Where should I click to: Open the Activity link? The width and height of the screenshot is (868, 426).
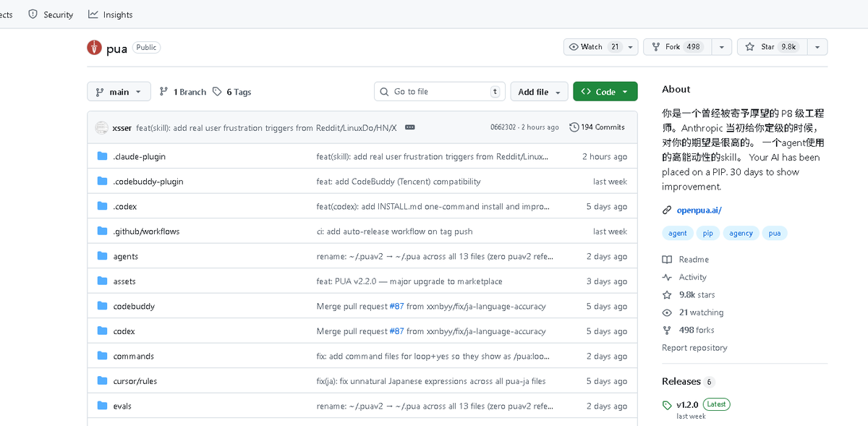point(684,277)
